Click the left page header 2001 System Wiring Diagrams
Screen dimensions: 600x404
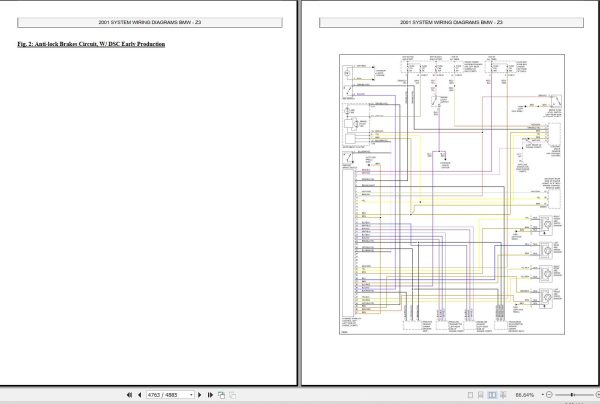pyautogui.click(x=150, y=22)
